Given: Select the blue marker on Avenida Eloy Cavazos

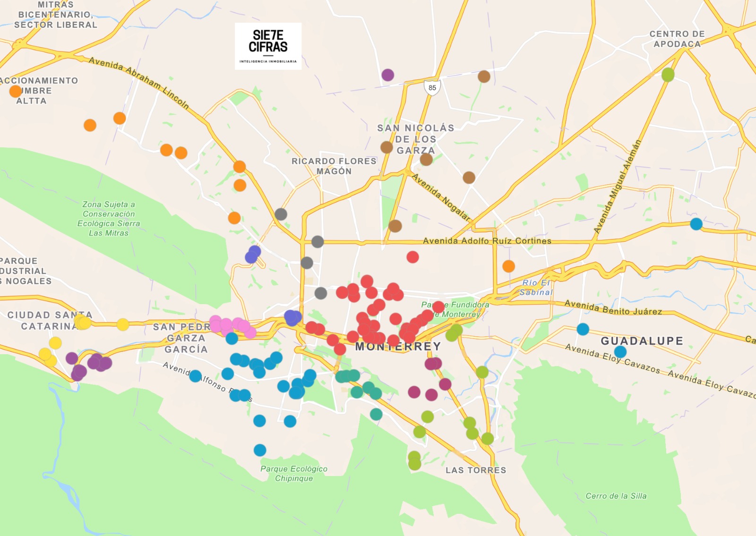Looking at the screenshot, I should [620, 352].
